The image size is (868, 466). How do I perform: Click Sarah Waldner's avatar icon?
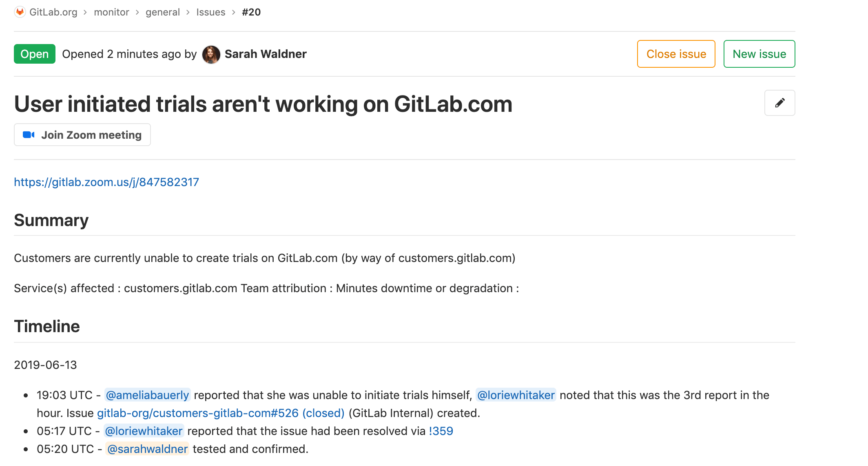pyautogui.click(x=212, y=53)
